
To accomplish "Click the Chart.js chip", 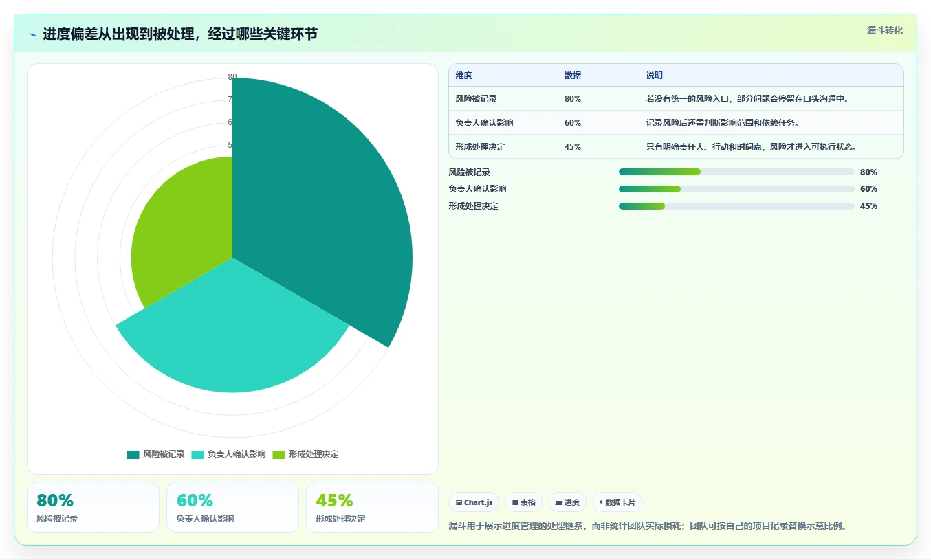I will (x=474, y=502).
